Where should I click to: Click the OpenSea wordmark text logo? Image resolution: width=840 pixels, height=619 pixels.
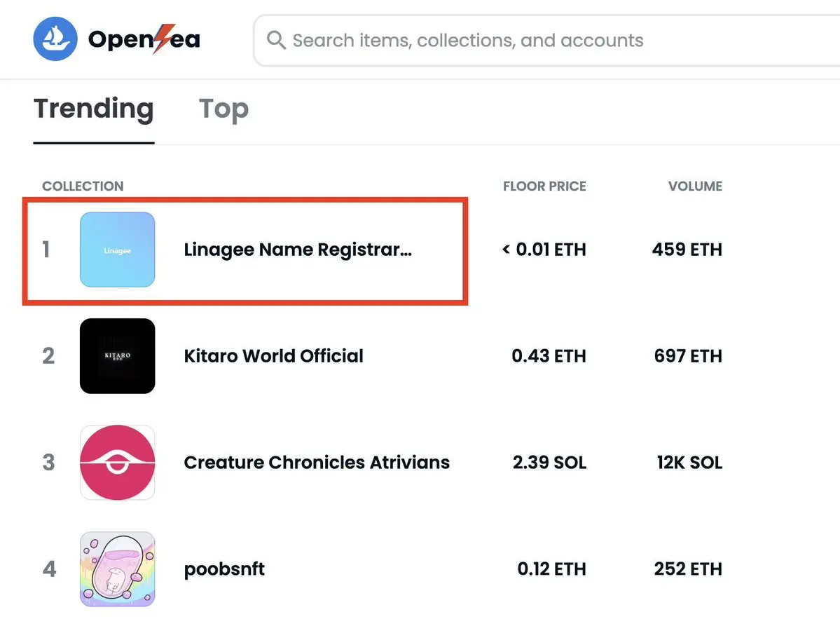(144, 39)
